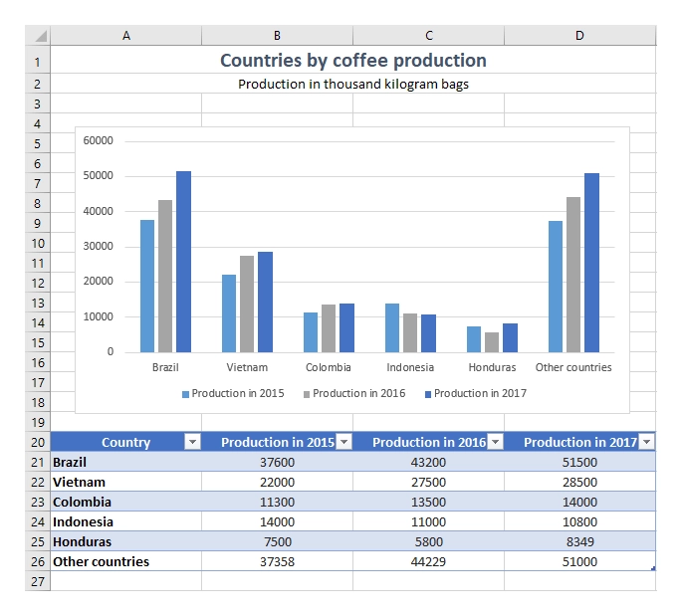681x616 pixels.
Task: Select column D header
Action: 579,35
